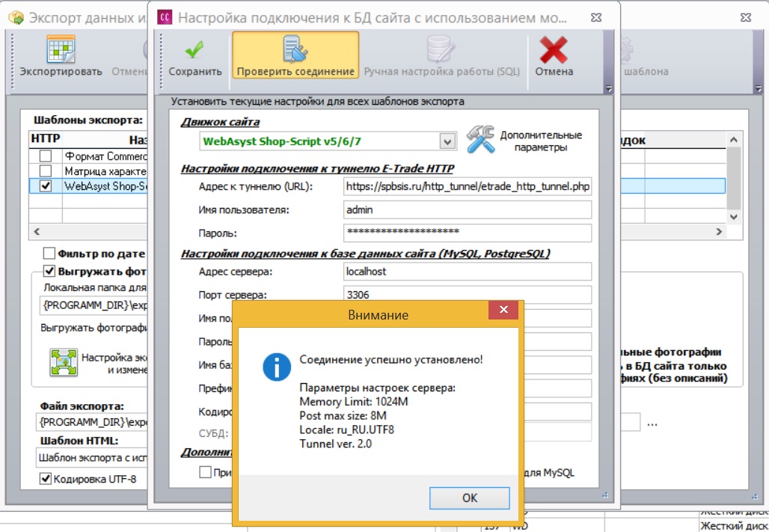Click the Экспортировать icon in export window
Viewport: 769px width, 532px height.
tap(61, 49)
